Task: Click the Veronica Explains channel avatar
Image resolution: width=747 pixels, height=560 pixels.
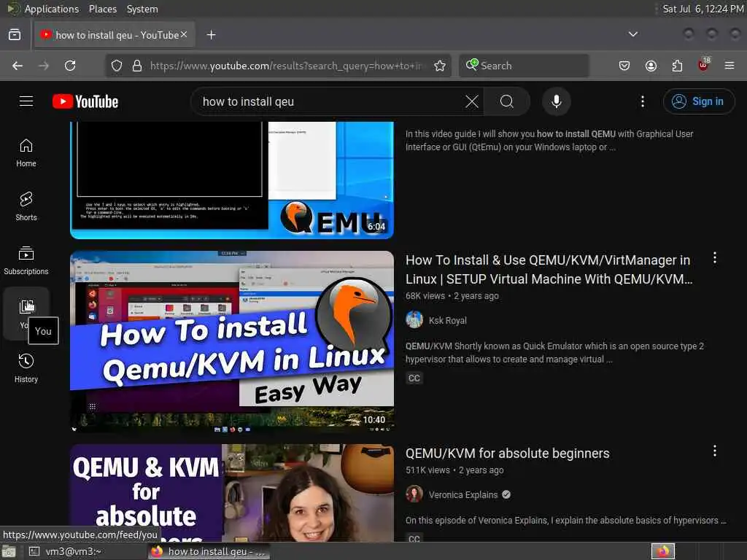Action: tap(414, 494)
